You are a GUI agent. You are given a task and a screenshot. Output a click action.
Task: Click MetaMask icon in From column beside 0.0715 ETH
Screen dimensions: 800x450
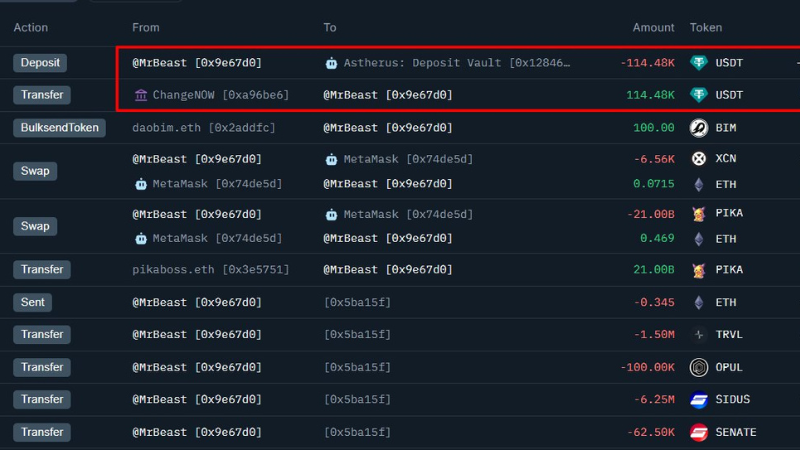pyautogui.click(x=141, y=184)
